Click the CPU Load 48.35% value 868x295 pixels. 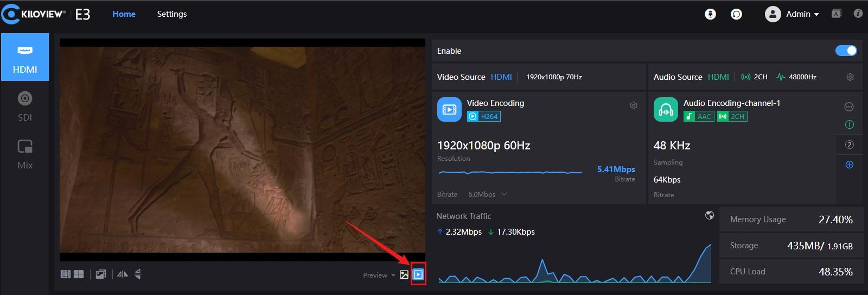[835, 272]
